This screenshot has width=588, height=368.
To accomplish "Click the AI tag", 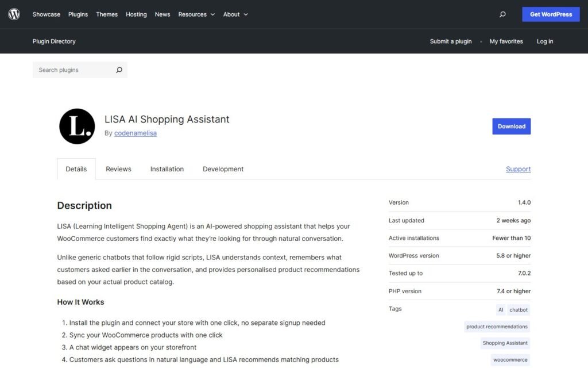I will click(x=501, y=310).
